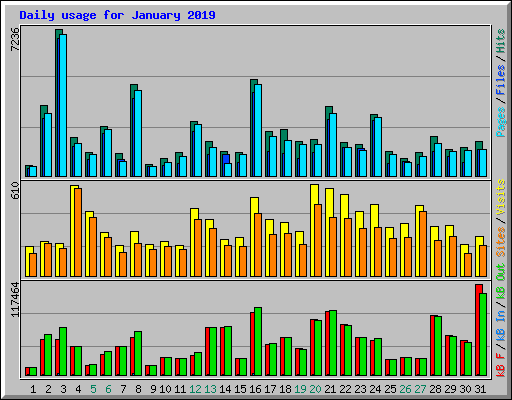Screen dimensions: 512x400
Task: Click the day 16 axis label
Action: click(x=255, y=389)
